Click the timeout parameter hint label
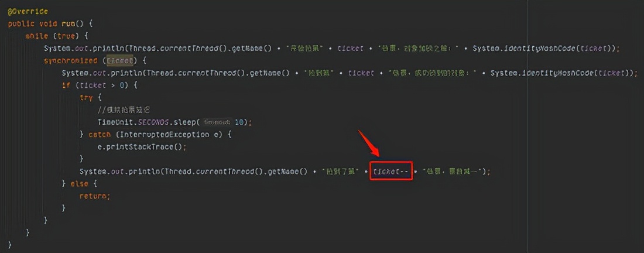644x253 pixels. tap(217, 122)
